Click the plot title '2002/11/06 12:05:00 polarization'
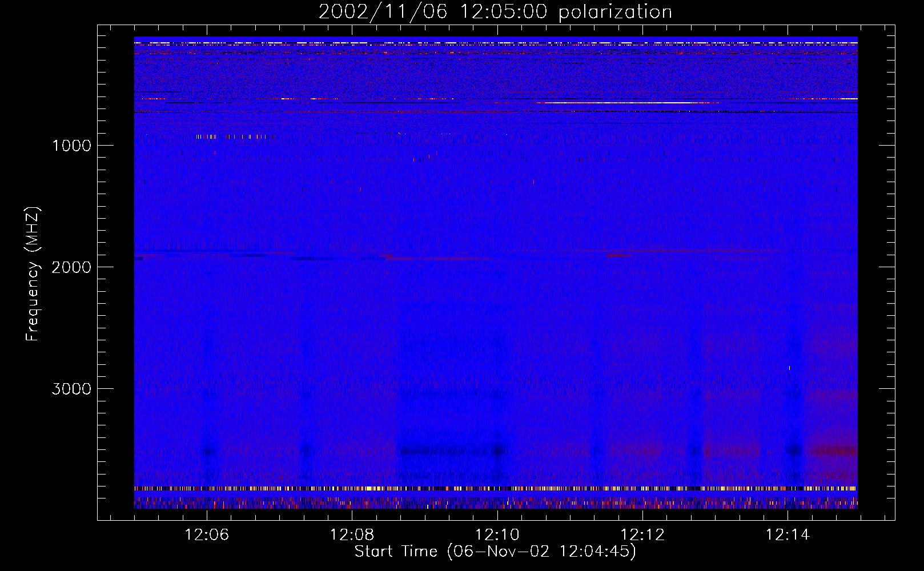 tap(495, 12)
